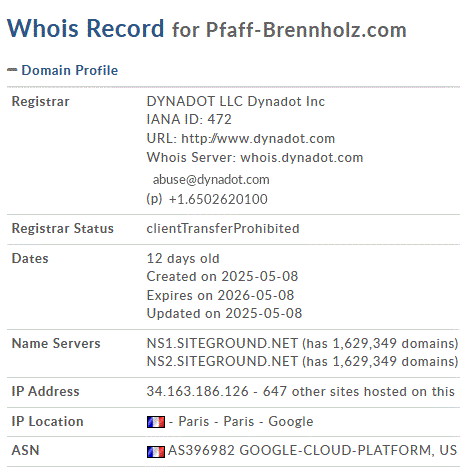
Task: Open the http://www.dynadot.com URL
Action: point(258,138)
